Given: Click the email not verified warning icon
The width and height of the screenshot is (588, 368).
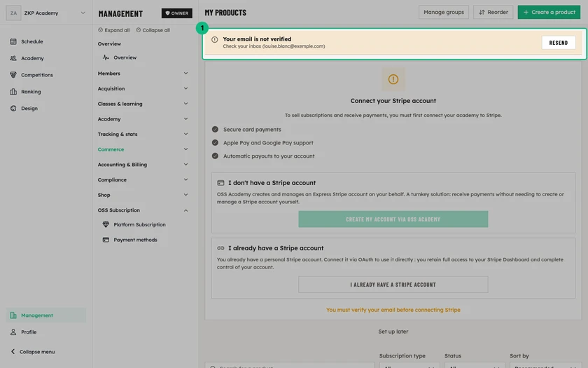Looking at the screenshot, I should tap(214, 40).
